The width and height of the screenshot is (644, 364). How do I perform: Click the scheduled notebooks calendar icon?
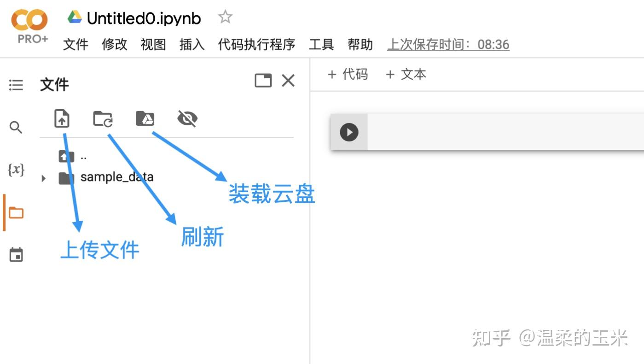[x=16, y=254]
